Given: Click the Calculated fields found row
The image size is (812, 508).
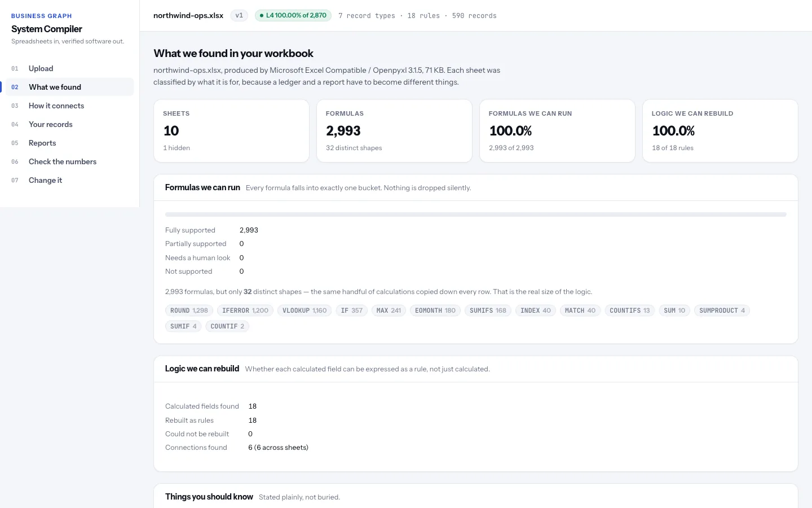Looking at the screenshot, I should 211,406.
